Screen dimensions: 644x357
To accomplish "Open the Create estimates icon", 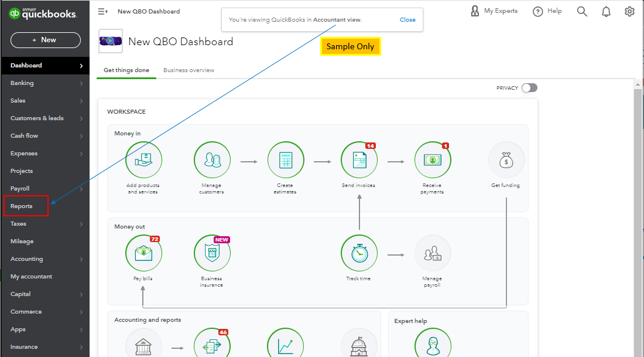I will (286, 160).
